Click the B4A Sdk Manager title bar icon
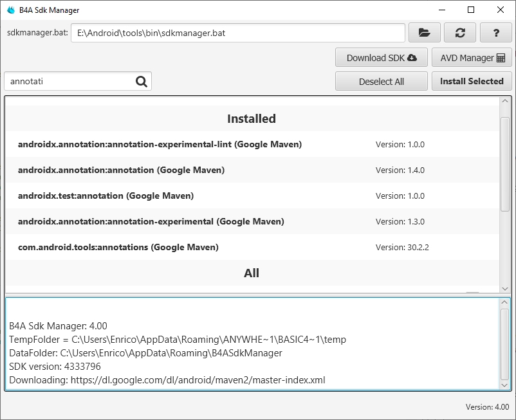The width and height of the screenshot is (516, 420). coord(11,10)
